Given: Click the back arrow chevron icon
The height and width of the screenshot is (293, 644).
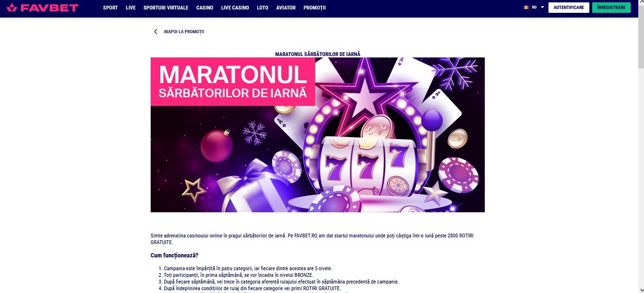Looking at the screenshot, I should pyautogui.click(x=155, y=32).
